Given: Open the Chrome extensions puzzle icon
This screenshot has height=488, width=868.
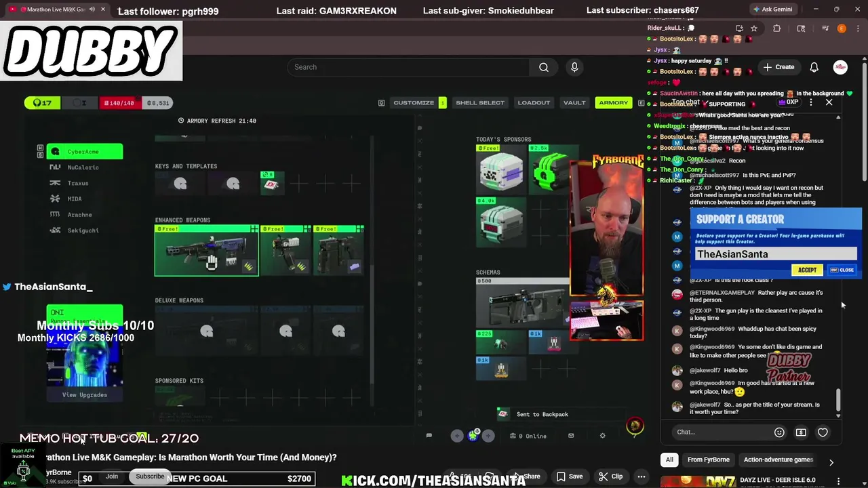Looking at the screenshot, I should point(777,28).
